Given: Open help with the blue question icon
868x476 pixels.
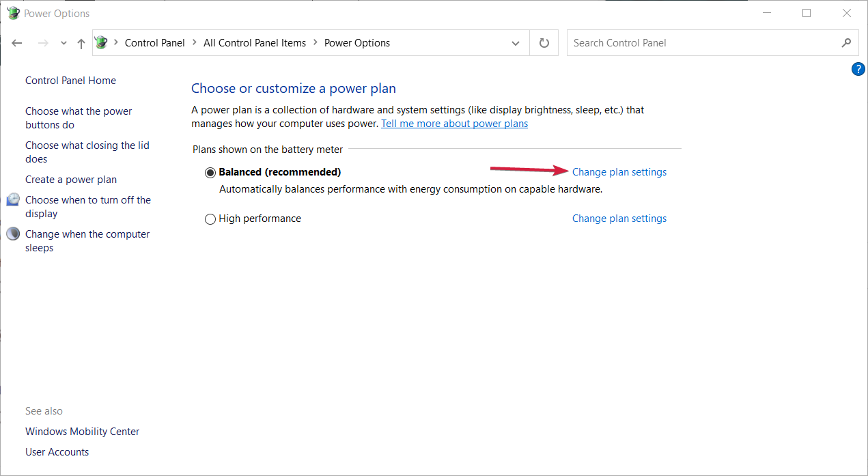Looking at the screenshot, I should pos(858,69).
